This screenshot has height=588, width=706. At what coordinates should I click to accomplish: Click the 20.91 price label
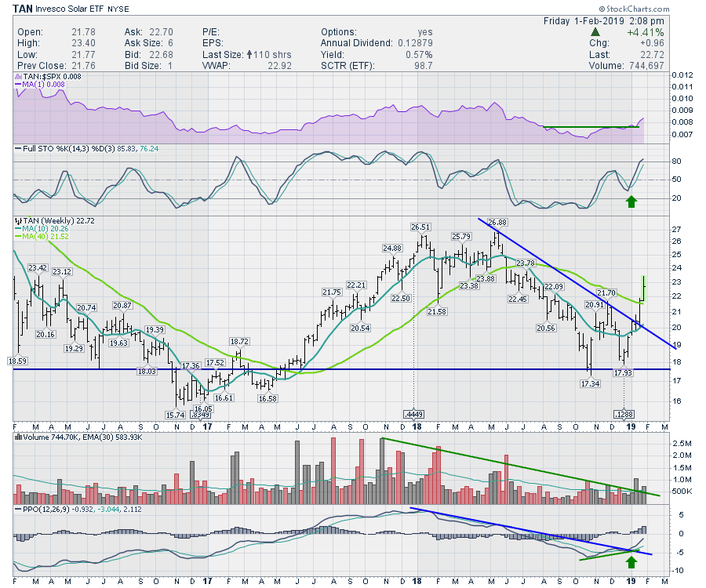(x=595, y=304)
